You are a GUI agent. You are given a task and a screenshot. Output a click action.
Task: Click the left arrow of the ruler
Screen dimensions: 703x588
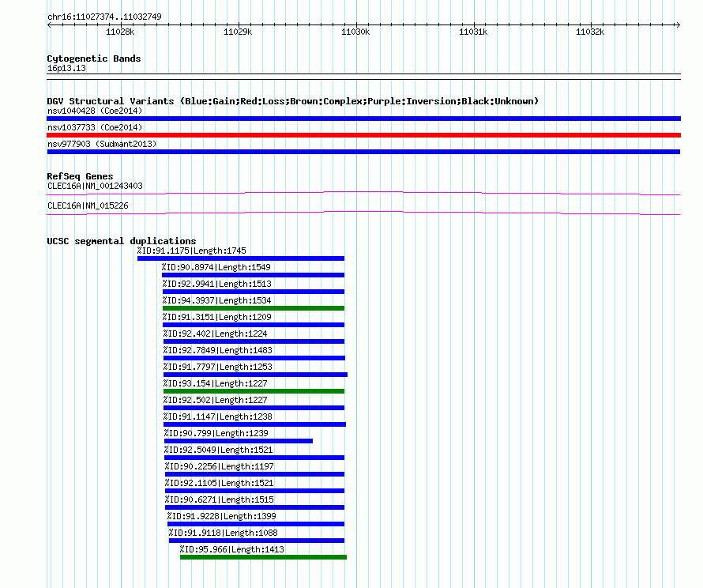pyautogui.click(x=49, y=24)
